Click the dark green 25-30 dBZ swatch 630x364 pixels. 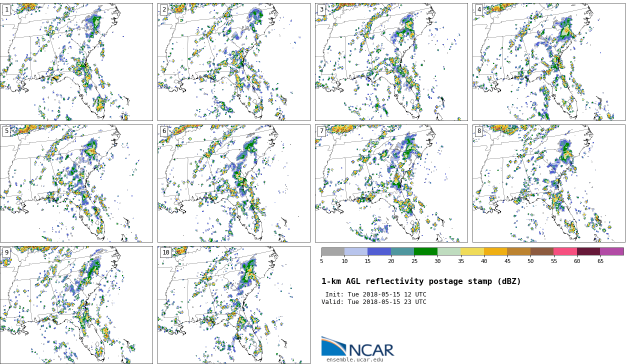tap(425, 251)
